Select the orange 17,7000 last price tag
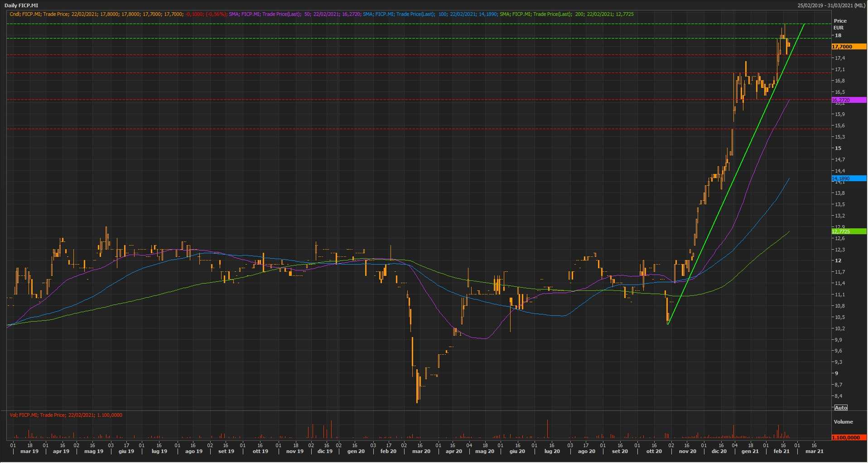 (849, 47)
